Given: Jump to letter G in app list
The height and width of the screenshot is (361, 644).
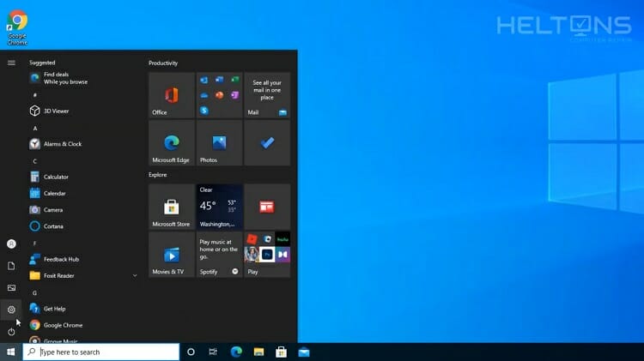Looking at the screenshot, I should pos(34,293).
